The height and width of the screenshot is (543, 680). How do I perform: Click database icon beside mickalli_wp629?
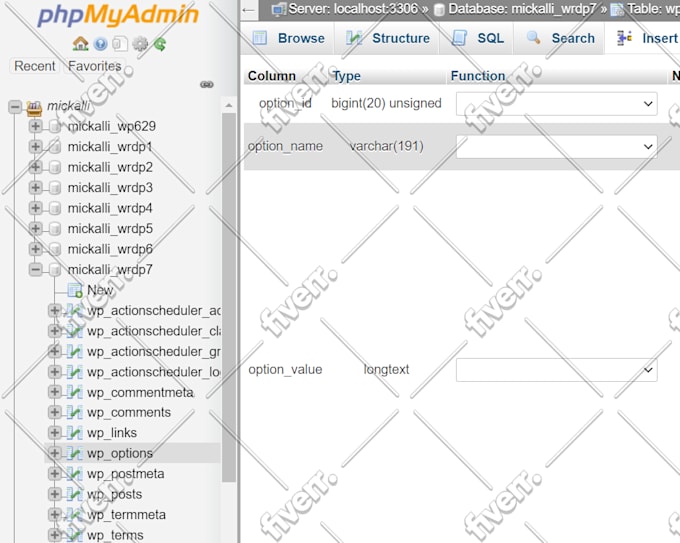click(x=55, y=127)
